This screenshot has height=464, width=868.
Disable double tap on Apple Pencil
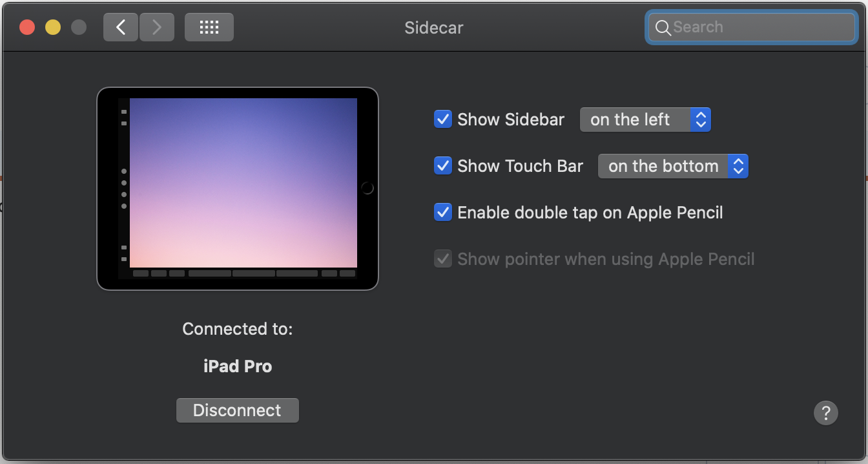click(442, 213)
